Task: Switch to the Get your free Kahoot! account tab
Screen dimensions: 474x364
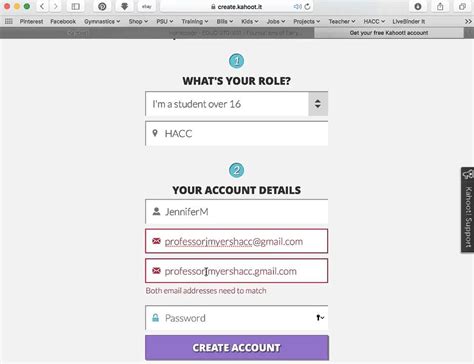Action: (x=389, y=33)
